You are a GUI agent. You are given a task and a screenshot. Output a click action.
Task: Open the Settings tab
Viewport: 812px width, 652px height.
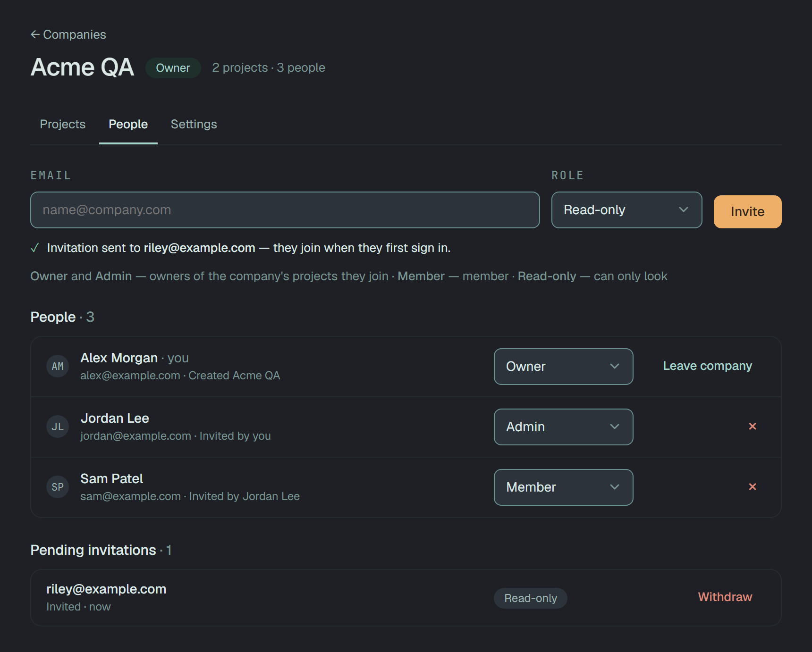tap(194, 124)
